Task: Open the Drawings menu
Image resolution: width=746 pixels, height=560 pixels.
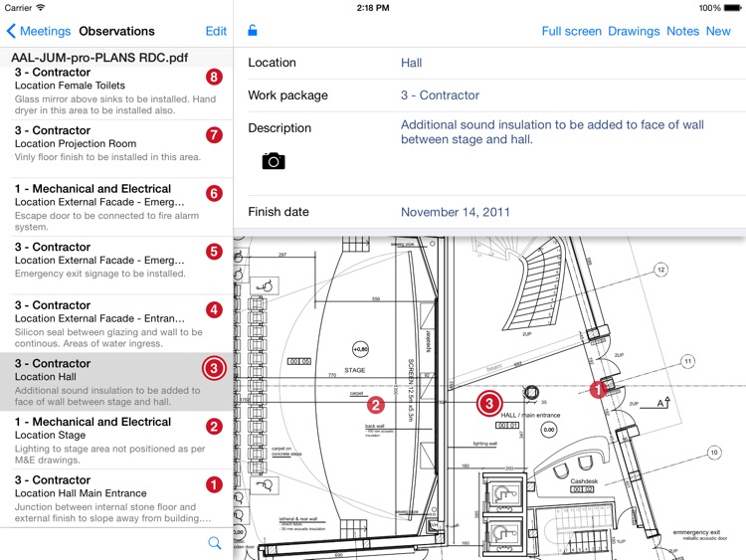Action: pos(634,31)
